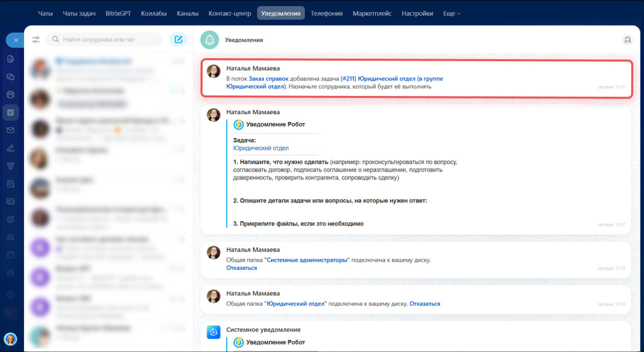
Task: Open the Настройки tab
Action: 417,14
